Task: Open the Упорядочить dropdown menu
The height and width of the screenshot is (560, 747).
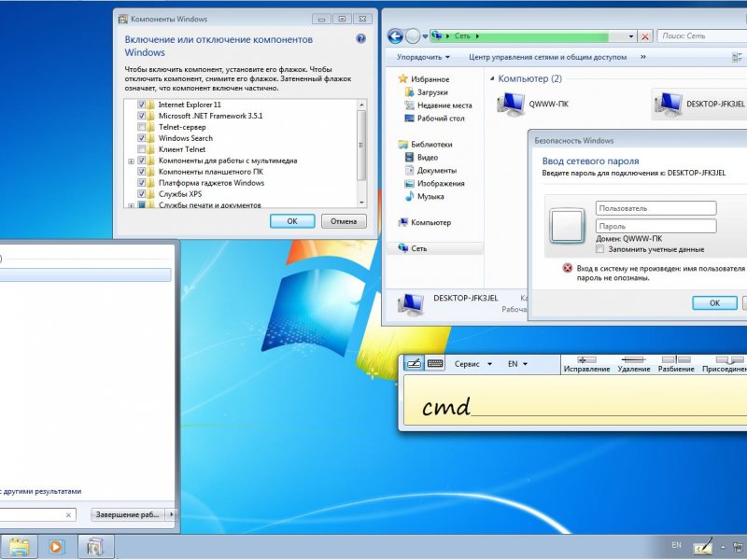Action: [x=423, y=57]
